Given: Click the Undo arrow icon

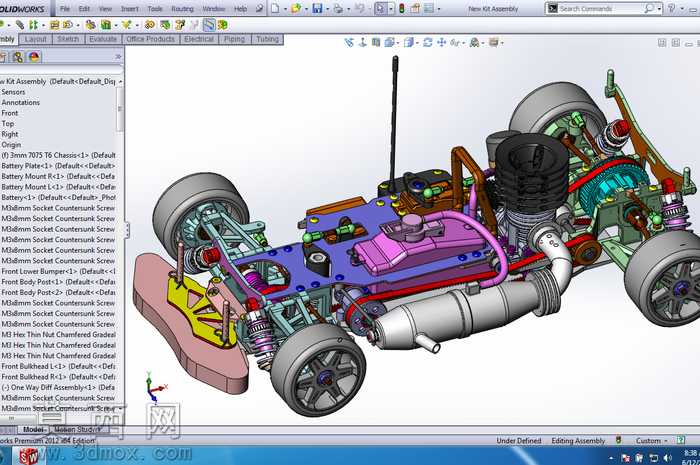Looking at the screenshot, I should (x=359, y=8).
